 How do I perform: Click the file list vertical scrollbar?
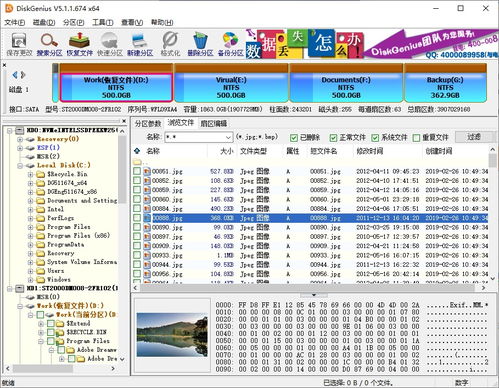[492, 213]
